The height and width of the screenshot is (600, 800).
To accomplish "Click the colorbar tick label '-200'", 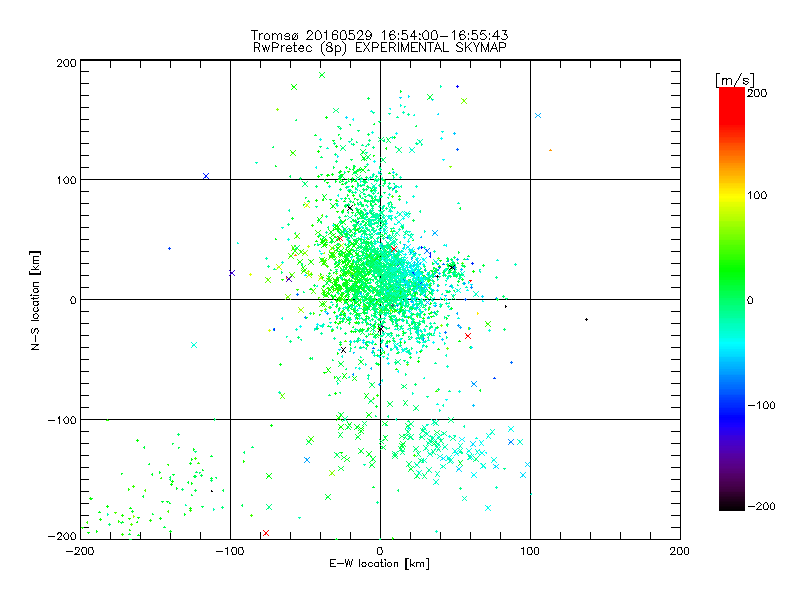I will tap(761, 506).
